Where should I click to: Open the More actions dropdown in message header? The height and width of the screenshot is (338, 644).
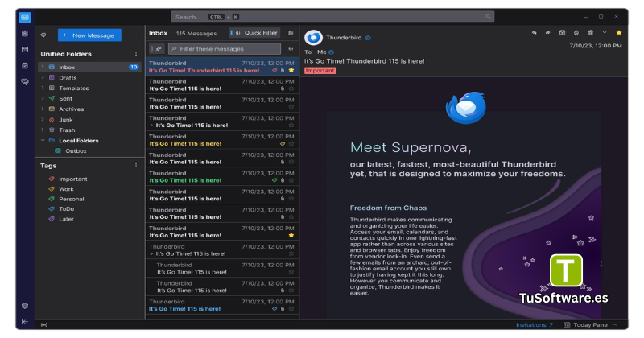pos(605,32)
